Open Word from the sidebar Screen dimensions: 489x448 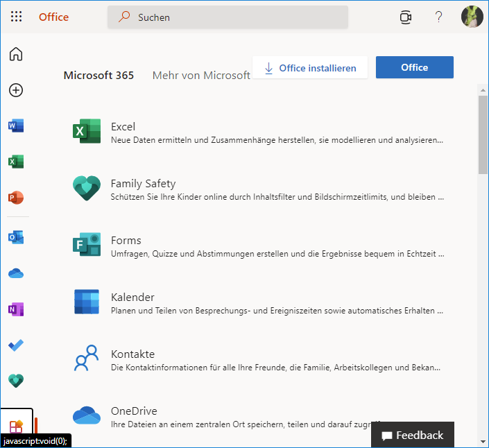tap(16, 126)
